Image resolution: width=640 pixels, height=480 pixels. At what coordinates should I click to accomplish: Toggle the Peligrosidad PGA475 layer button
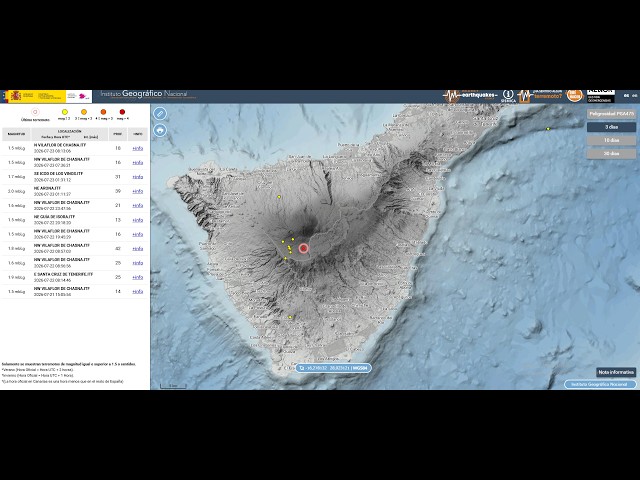tap(611, 114)
